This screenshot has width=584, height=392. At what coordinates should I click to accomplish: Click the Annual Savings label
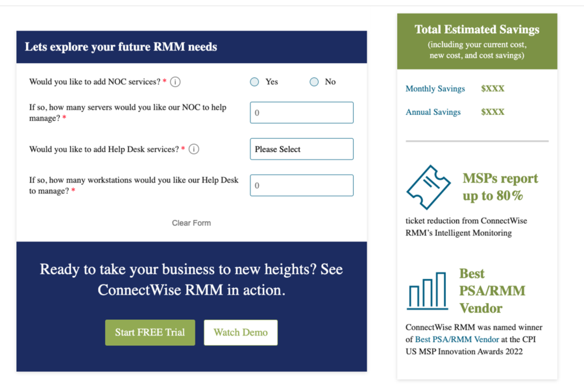(x=433, y=112)
